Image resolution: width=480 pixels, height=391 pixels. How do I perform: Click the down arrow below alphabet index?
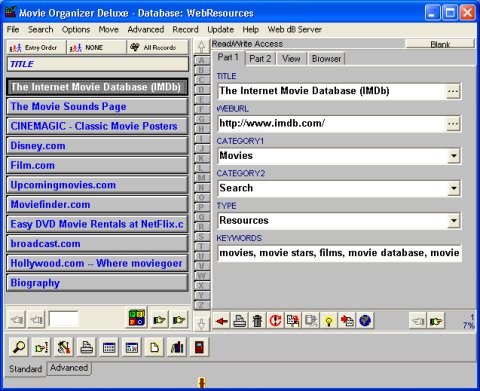(x=201, y=324)
